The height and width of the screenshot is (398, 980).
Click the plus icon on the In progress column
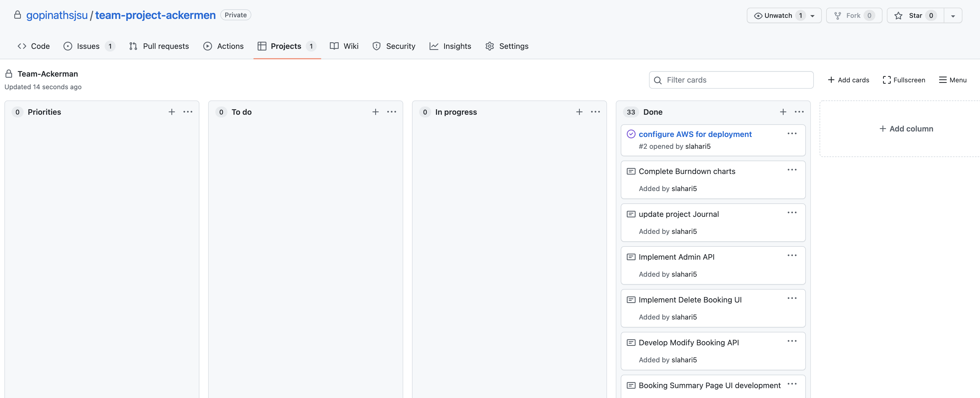pos(579,112)
